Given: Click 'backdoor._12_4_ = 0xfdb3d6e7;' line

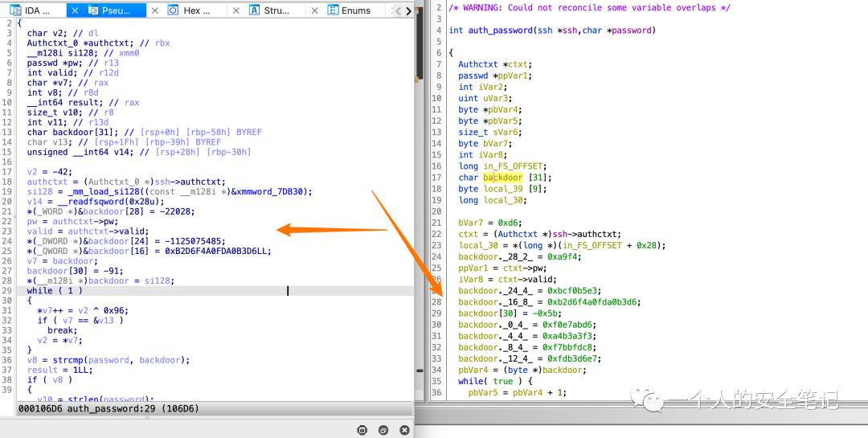Looking at the screenshot, I should pyautogui.click(x=529, y=358).
